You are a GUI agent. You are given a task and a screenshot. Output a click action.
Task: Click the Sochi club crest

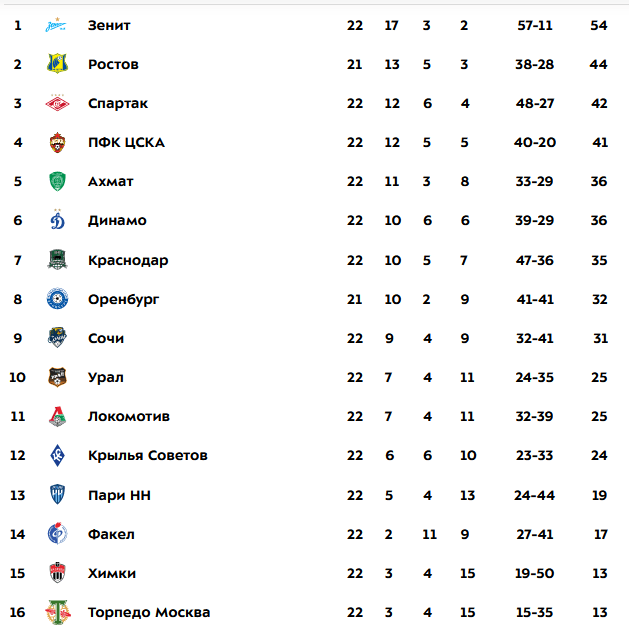click(x=57, y=338)
